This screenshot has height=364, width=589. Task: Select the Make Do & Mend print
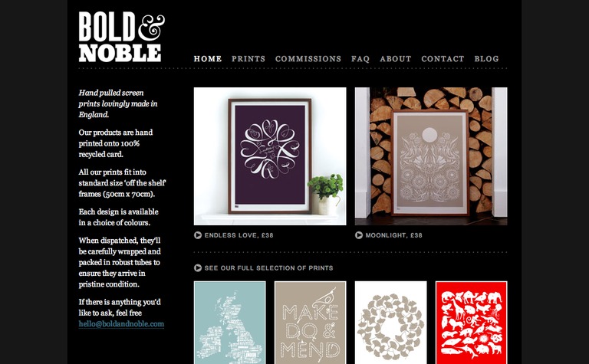(311, 323)
